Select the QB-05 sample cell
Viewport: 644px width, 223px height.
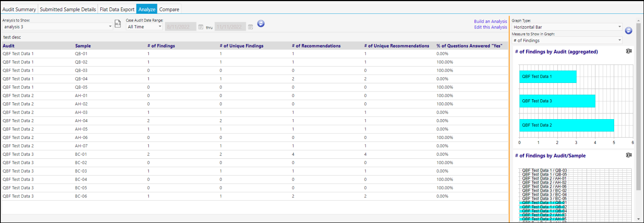click(81, 87)
